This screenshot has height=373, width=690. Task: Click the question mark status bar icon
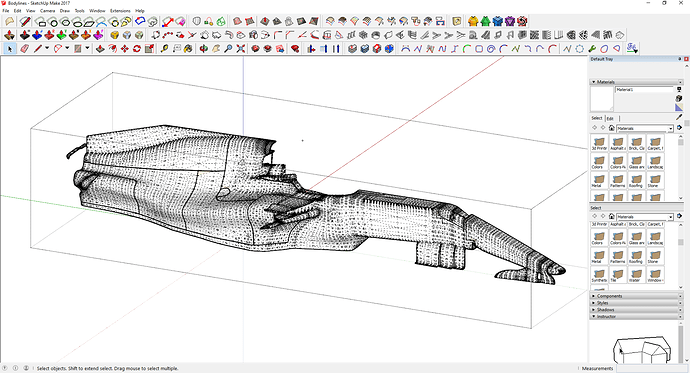pyautogui.click(x=4, y=368)
